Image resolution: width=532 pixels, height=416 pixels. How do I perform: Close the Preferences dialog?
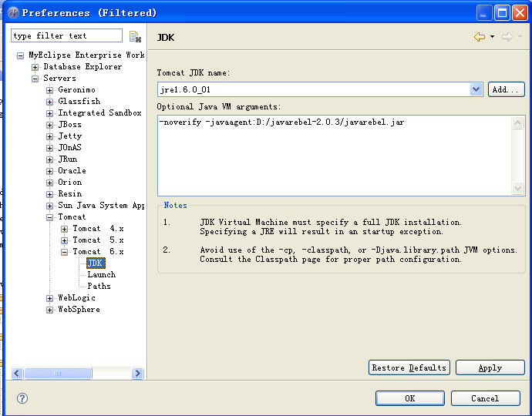(520, 13)
